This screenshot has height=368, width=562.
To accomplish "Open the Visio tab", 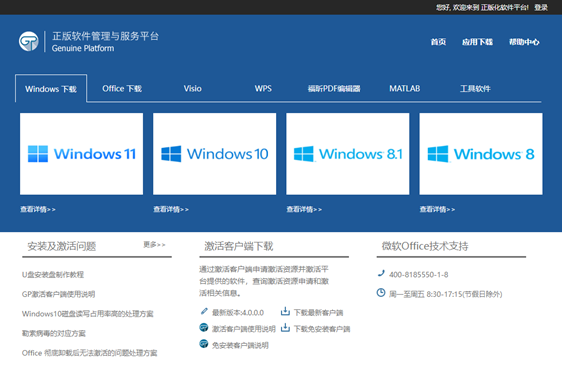I will pos(192,89).
